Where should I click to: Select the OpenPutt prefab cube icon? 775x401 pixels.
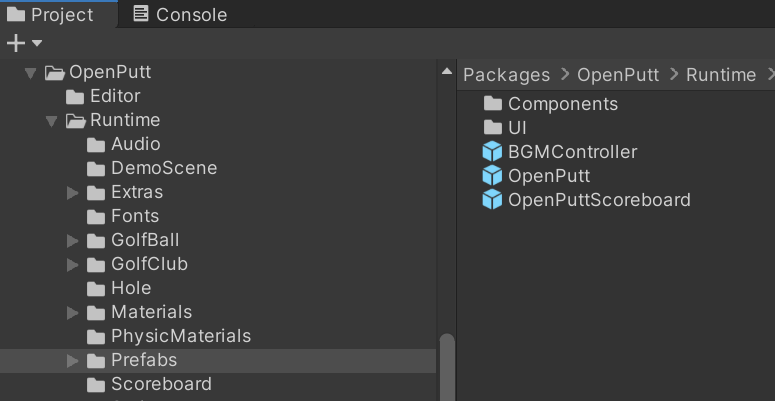tap(492, 176)
